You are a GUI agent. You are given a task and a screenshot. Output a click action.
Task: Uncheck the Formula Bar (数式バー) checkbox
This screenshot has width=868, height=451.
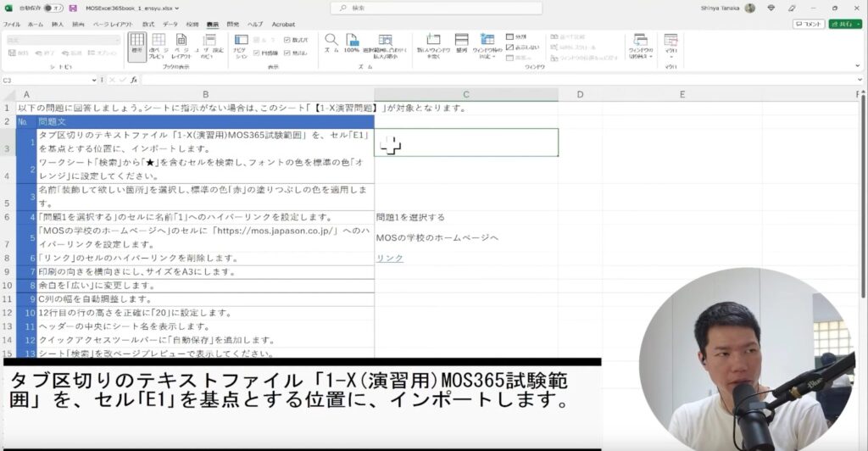click(x=287, y=40)
